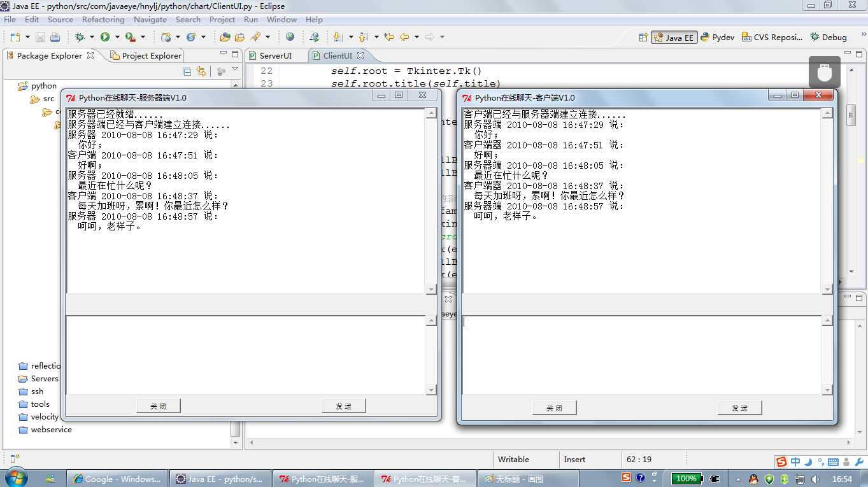Open the Search toolbar dropdown arrow
The width and height of the screenshot is (868, 487).
(x=267, y=38)
